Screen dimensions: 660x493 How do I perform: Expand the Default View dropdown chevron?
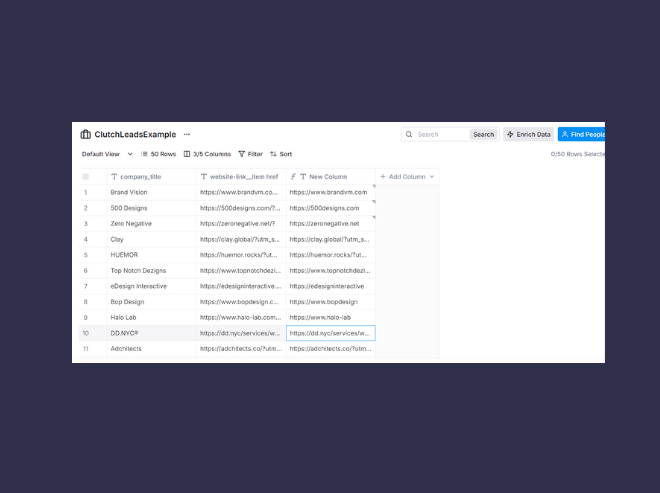click(130, 154)
